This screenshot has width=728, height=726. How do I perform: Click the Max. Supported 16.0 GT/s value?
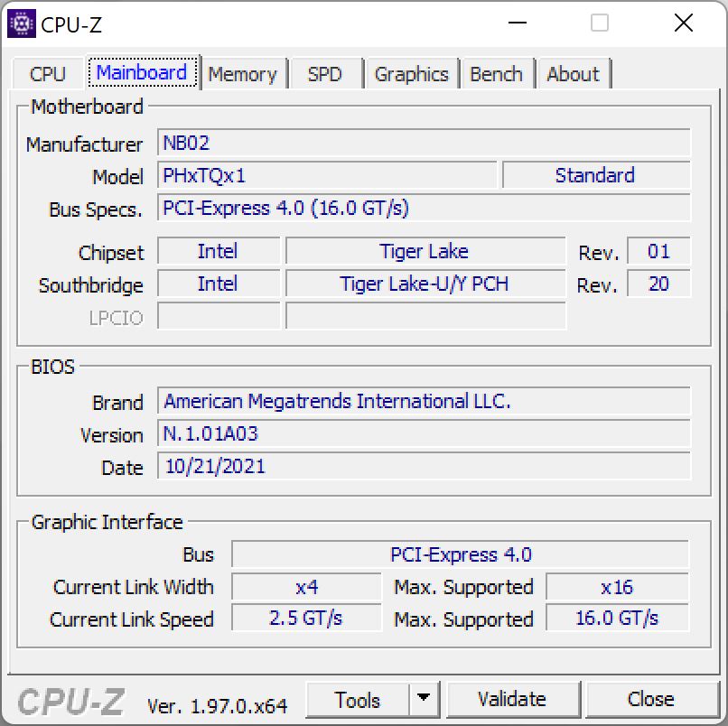click(x=618, y=618)
